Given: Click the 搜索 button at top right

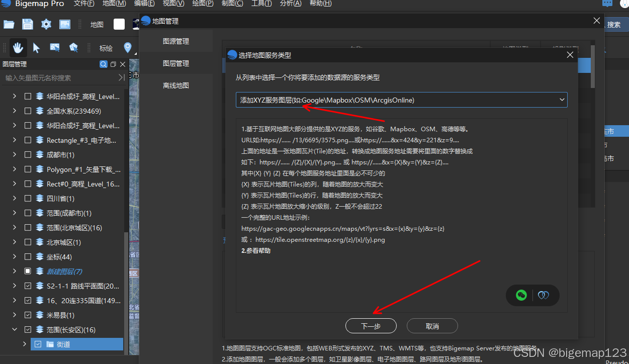Looking at the screenshot, I should (x=614, y=25).
